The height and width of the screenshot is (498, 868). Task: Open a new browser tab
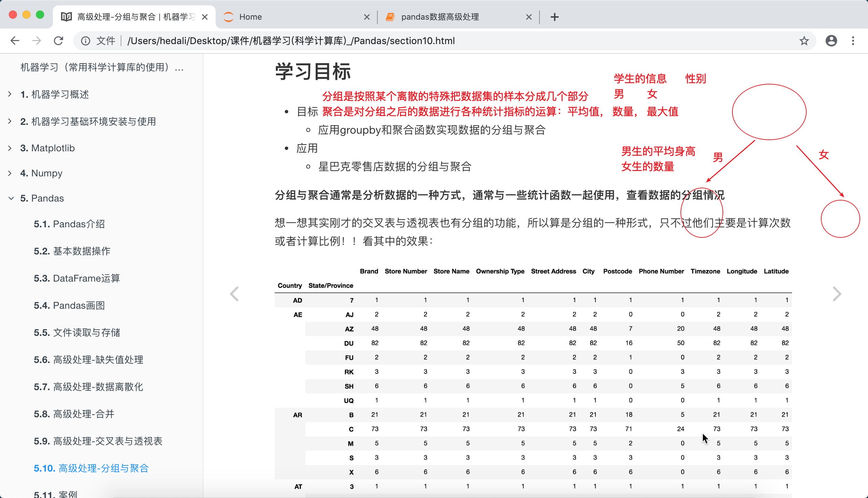(554, 17)
